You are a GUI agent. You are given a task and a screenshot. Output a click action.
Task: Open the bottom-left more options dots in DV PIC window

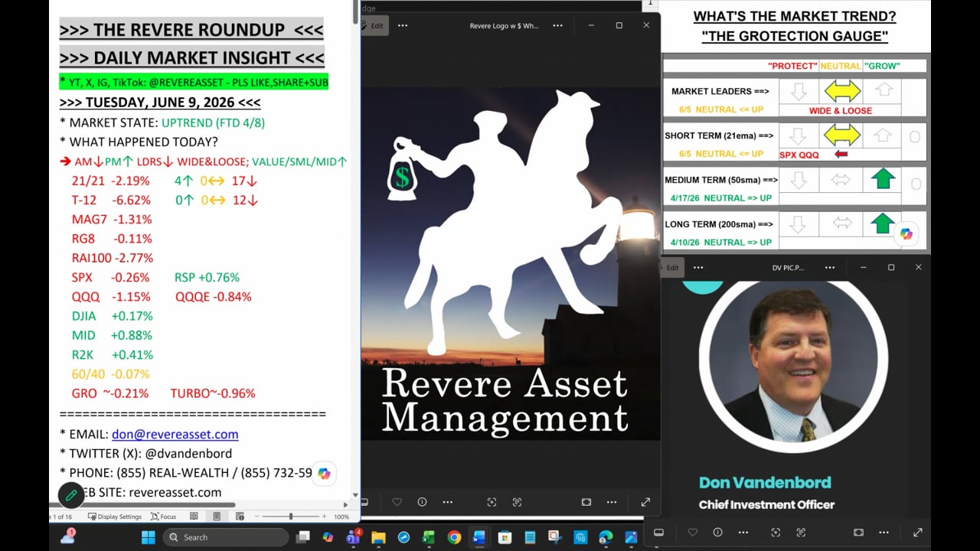point(743,532)
